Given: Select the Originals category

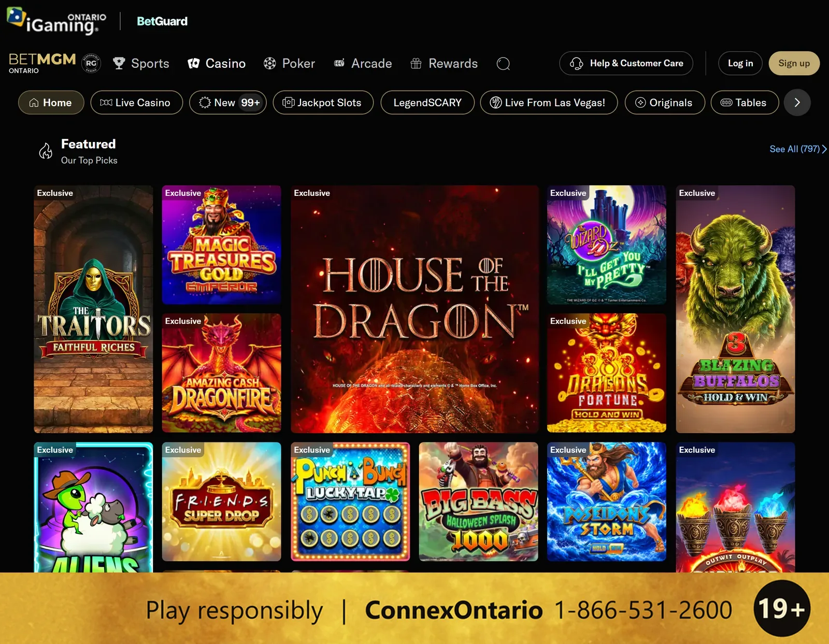Looking at the screenshot, I should tap(665, 103).
